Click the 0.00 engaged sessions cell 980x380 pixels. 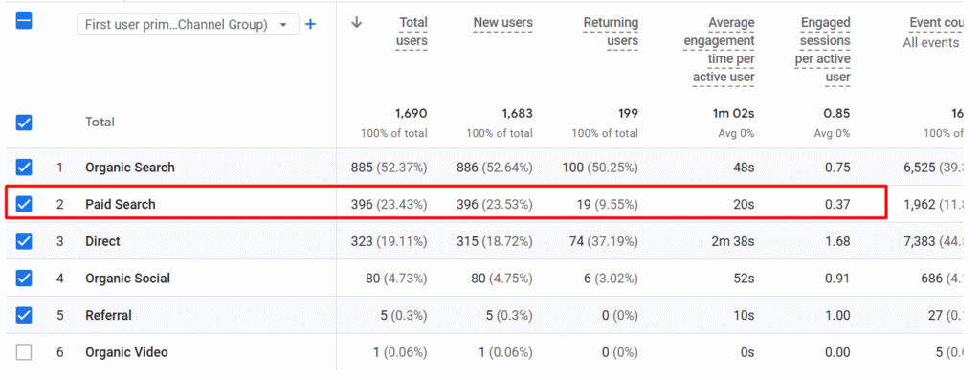[x=838, y=352]
